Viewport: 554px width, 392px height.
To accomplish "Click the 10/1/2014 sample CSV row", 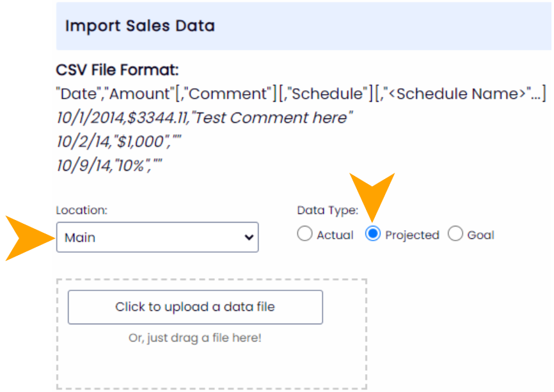I will pos(204,118).
